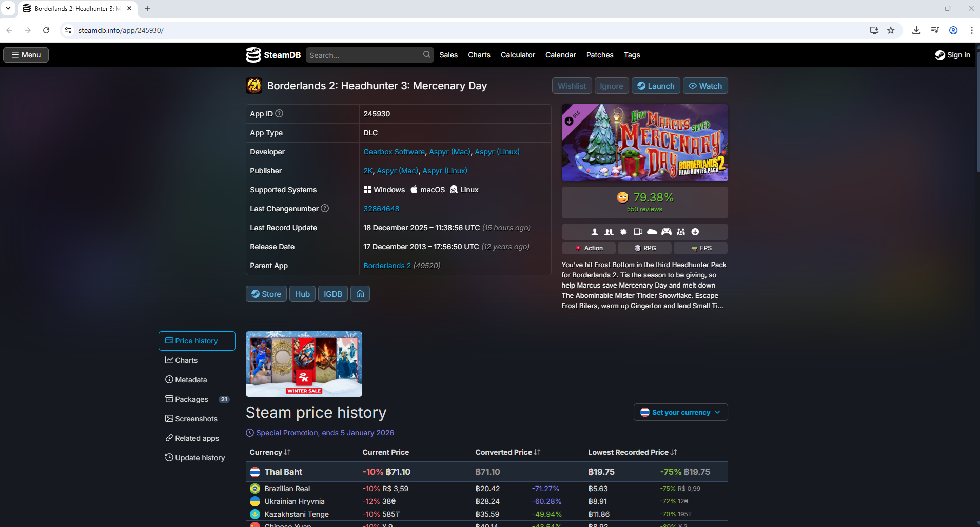Click the single-player feature icon
The height and width of the screenshot is (527, 980).
[x=595, y=232]
